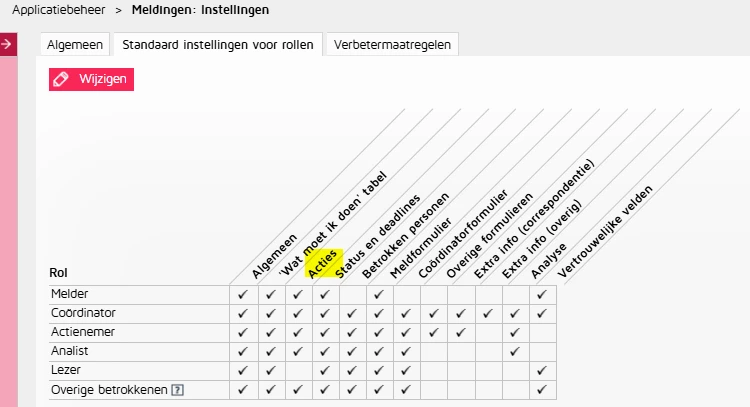Toggle the Analist checkmark under Coördinatorformulier
This screenshot has width=750, height=407.
[x=405, y=352]
